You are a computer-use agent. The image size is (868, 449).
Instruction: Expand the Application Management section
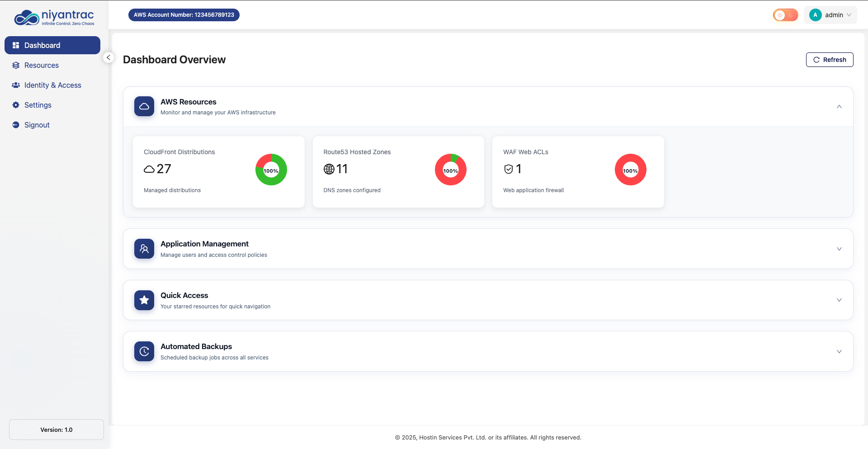(x=839, y=249)
